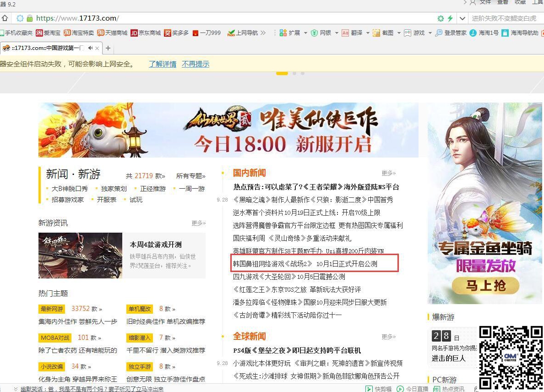Open the 手机收藏夹 bookmark folder
This screenshot has height=392, width=544.
pyautogui.click(x=16, y=33)
